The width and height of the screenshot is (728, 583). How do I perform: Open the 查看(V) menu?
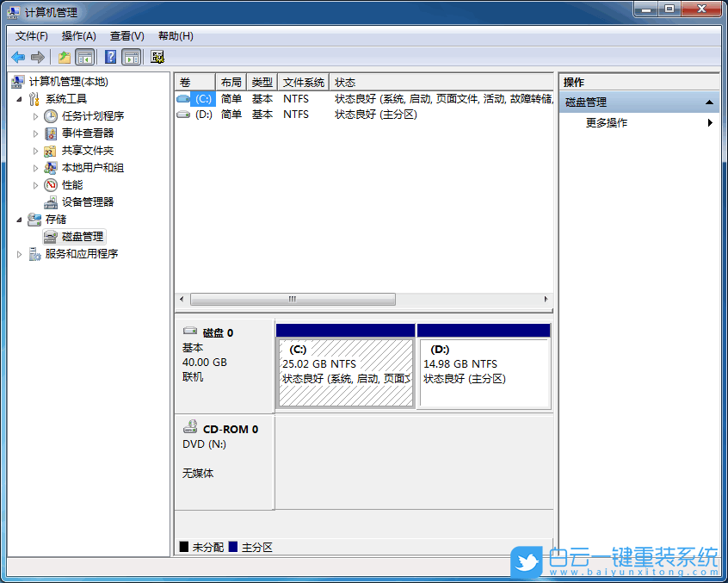point(126,35)
